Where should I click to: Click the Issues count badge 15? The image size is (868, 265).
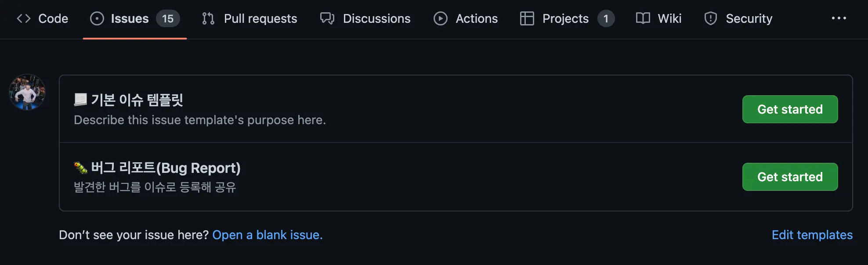[x=168, y=18]
